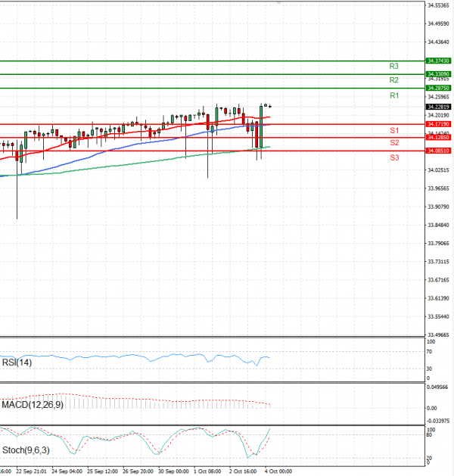Click the 34.33090 resistance price tag

[x=438, y=74]
